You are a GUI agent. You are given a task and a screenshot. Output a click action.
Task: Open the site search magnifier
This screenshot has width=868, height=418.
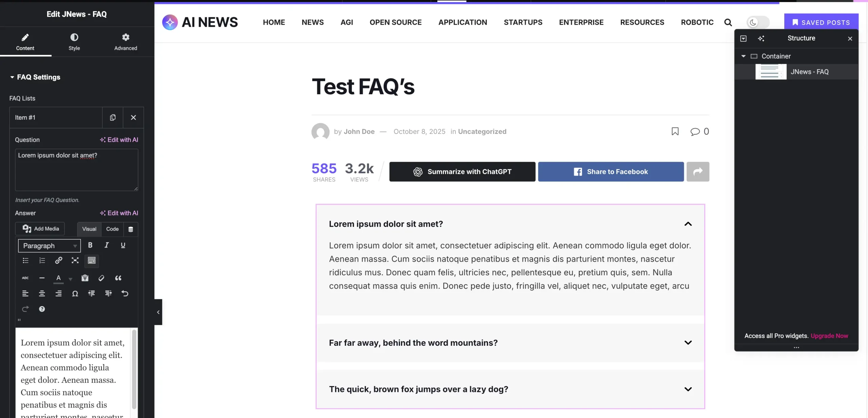(728, 22)
